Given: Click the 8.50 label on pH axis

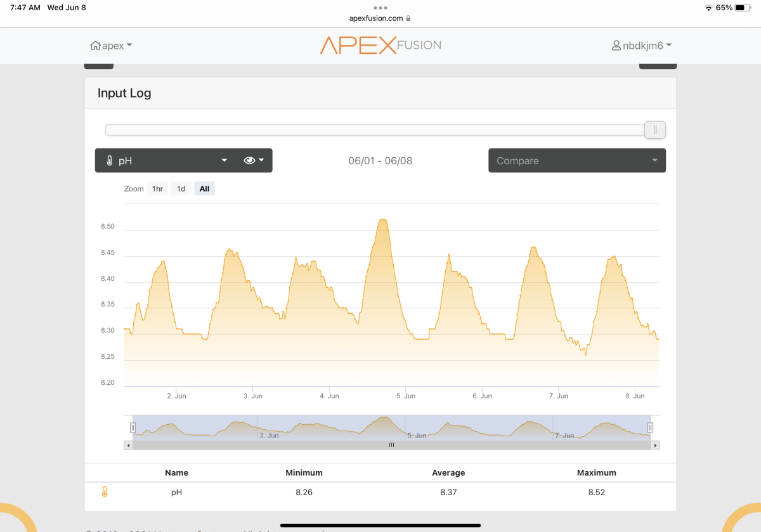Looking at the screenshot, I should pyautogui.click(x=108, y=227).
